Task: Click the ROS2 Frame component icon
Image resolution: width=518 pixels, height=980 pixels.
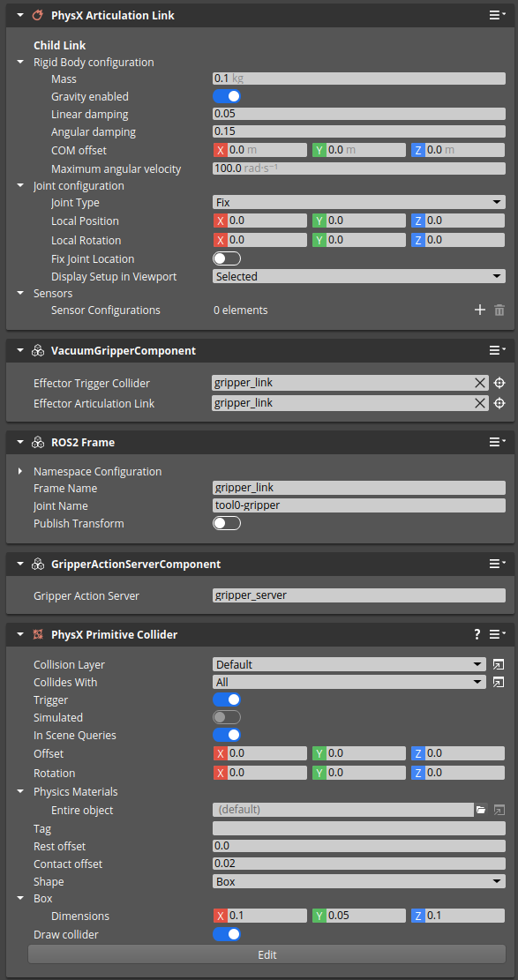Action: coord(38,442)
